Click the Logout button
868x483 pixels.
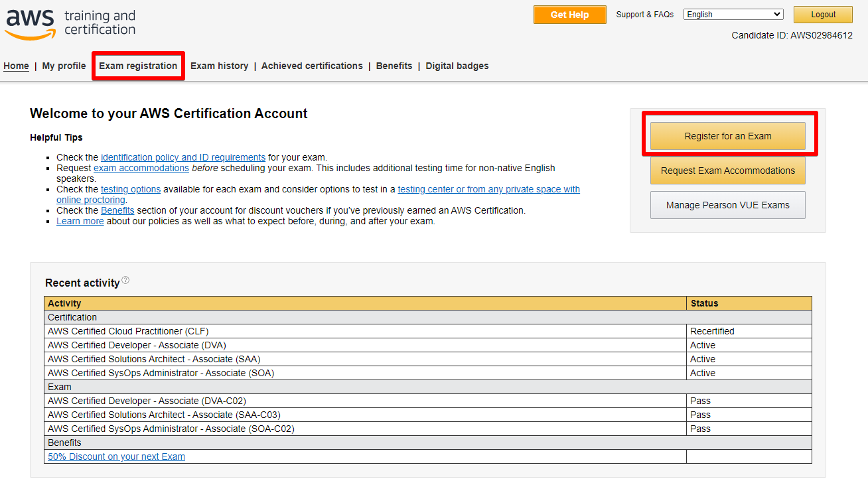click(823, 14)
